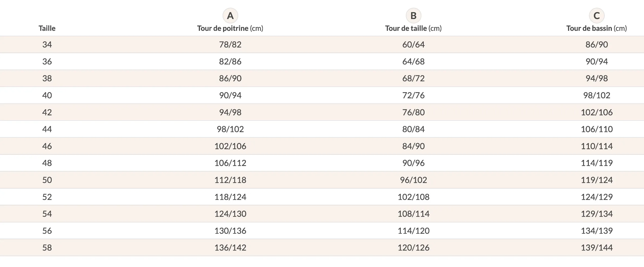644x267 pixels.
Task: Click waist value 120/126
Action: click(413, 248)
